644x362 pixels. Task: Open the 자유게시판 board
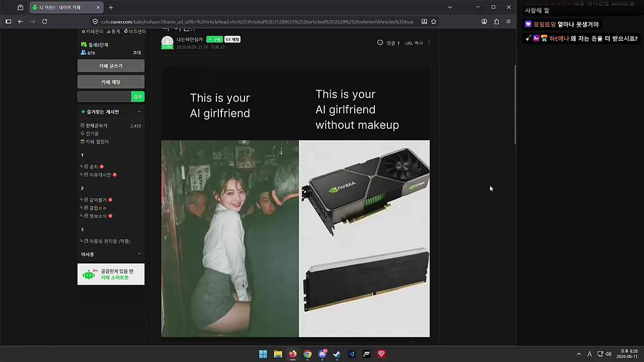[100, 175]
